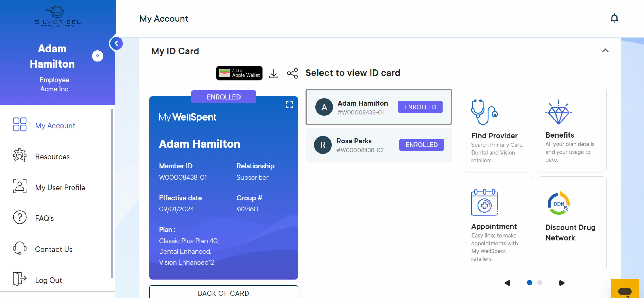Download the ID card
This screenshot has height=298, width=644.
pos(274,73)
